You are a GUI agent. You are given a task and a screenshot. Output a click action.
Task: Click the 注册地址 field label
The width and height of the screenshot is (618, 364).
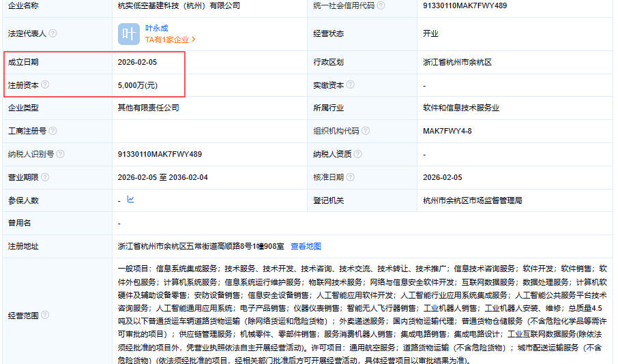tap(23, 246)
